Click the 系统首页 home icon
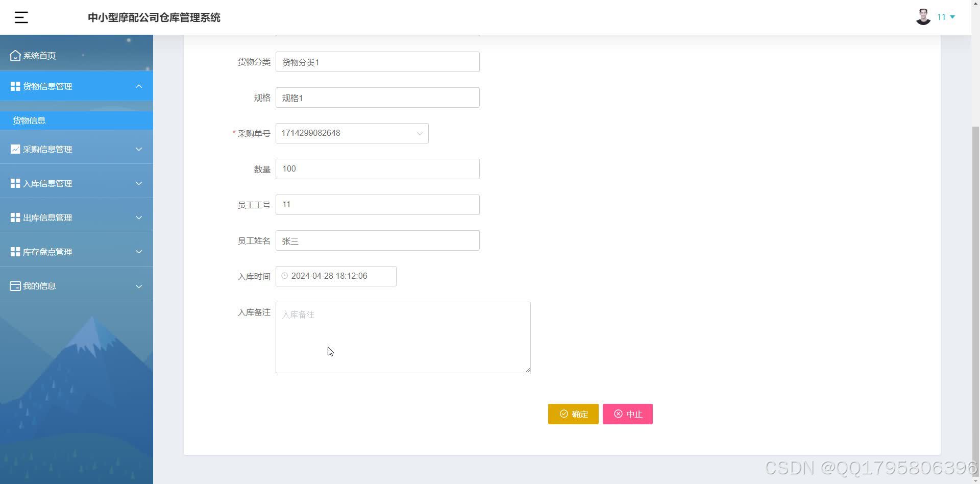980x484 pixels. click(x=15, y=56)
